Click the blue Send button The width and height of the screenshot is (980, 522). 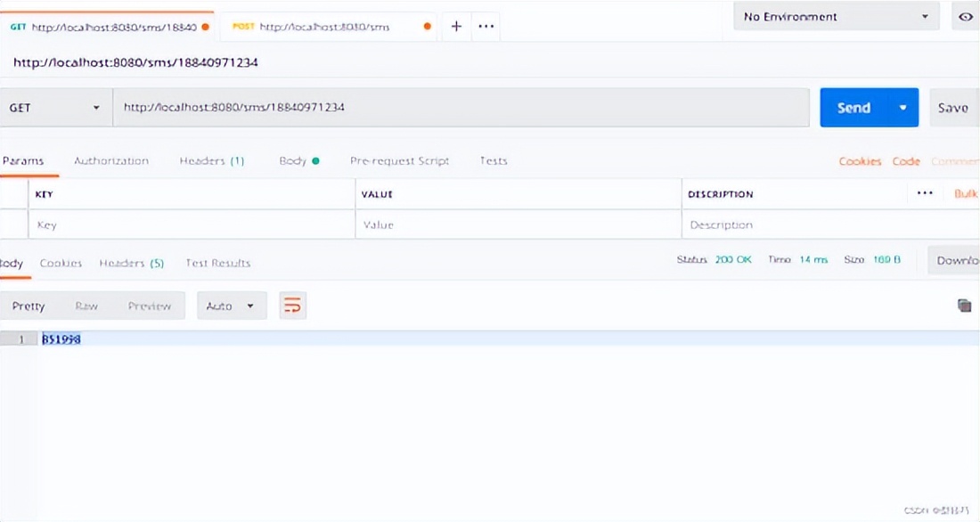(x=854, y=108)
